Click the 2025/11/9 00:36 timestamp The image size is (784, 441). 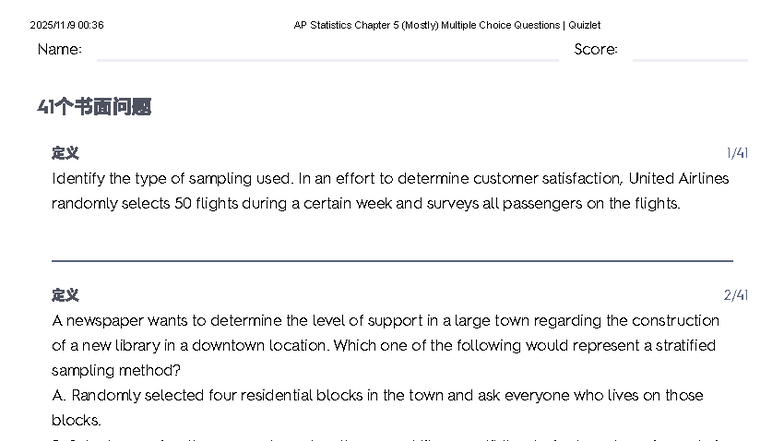[67, 25]
